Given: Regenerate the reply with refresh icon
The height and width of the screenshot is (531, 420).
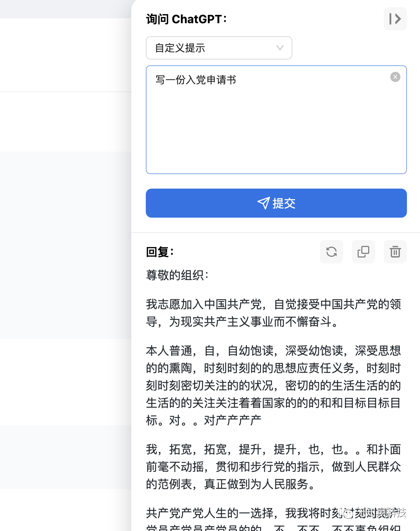Looking at the screenshot, I should pos(331,252).
